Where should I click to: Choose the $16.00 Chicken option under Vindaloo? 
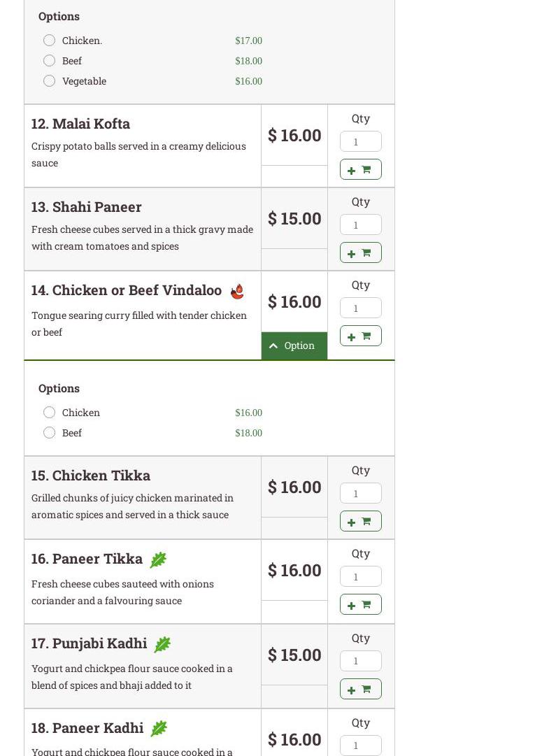coord(49,413)
